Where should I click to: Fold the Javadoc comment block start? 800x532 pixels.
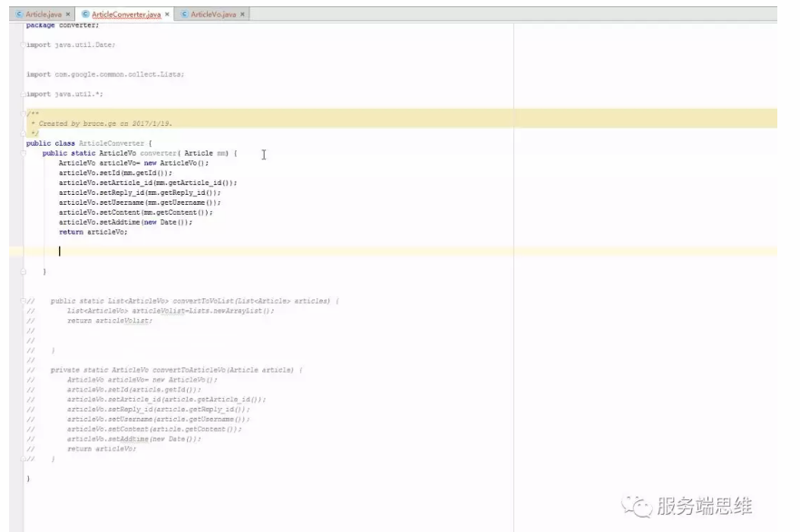click(23, 113)
